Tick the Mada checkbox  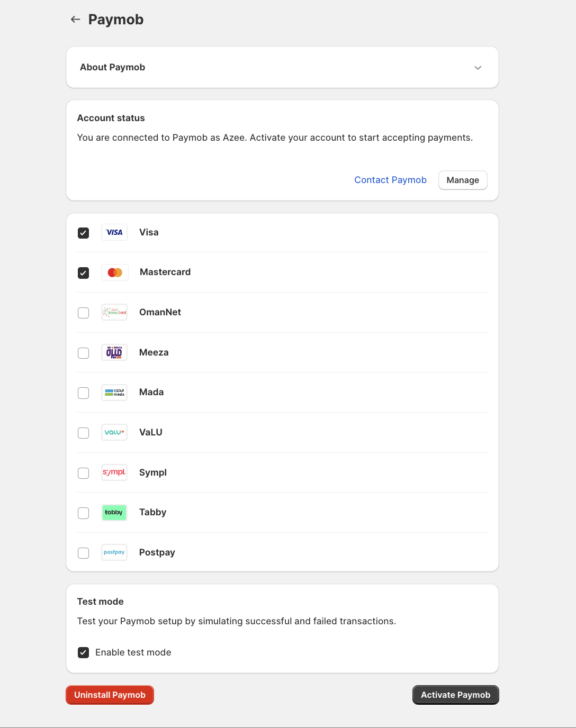(x=84, y=393)
